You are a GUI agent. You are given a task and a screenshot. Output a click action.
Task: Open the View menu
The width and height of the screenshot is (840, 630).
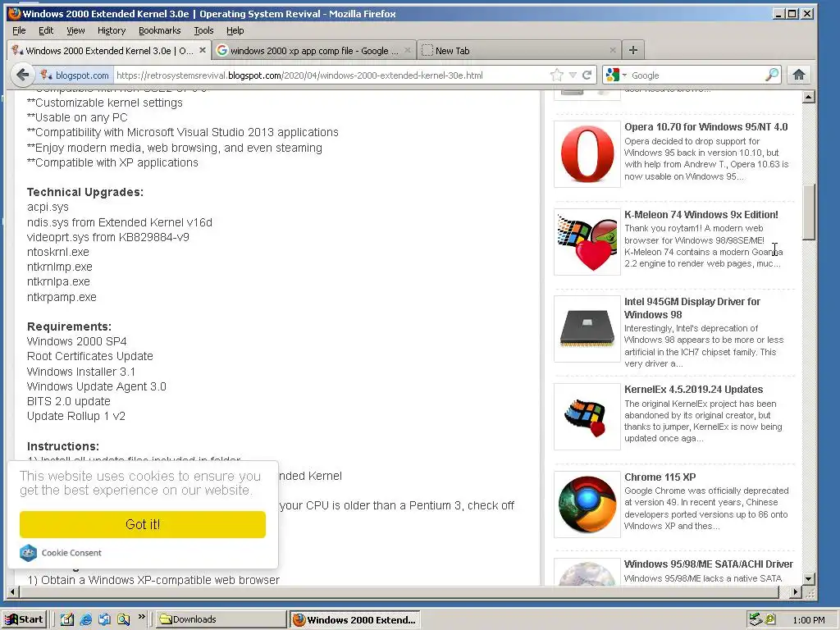[x=75, y=30]
